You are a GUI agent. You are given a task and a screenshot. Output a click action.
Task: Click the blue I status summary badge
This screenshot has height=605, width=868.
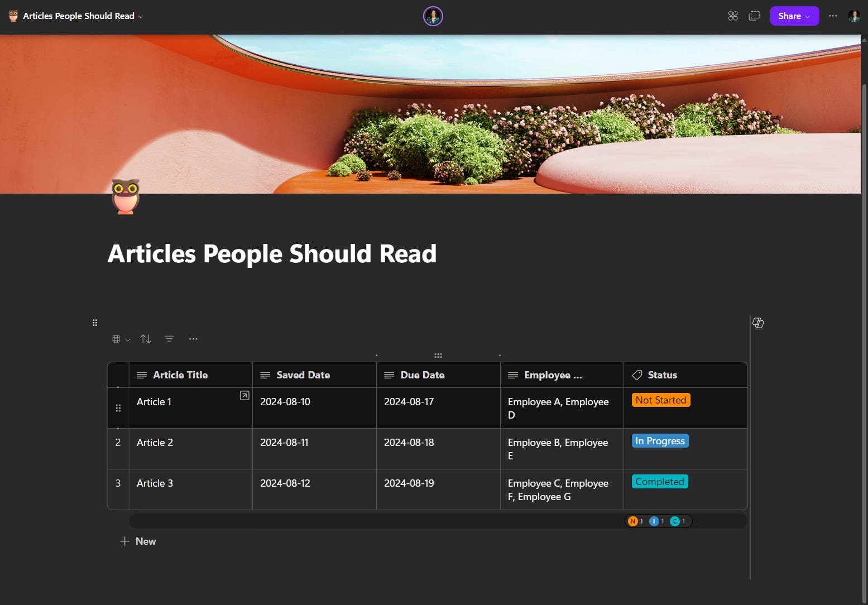click(x=654, y=521)
